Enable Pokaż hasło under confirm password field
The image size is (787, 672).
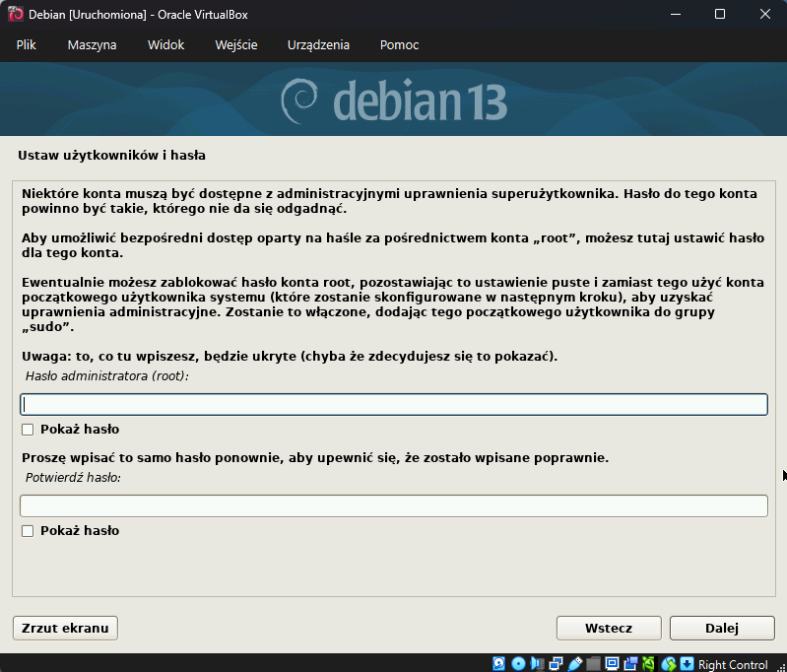pyautogui.click(x=28, y=531)
